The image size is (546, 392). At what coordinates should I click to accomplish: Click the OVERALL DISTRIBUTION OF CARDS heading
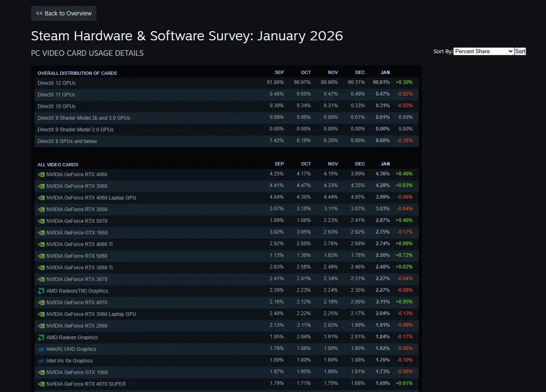pyautogui.click(x=77, y=73)
